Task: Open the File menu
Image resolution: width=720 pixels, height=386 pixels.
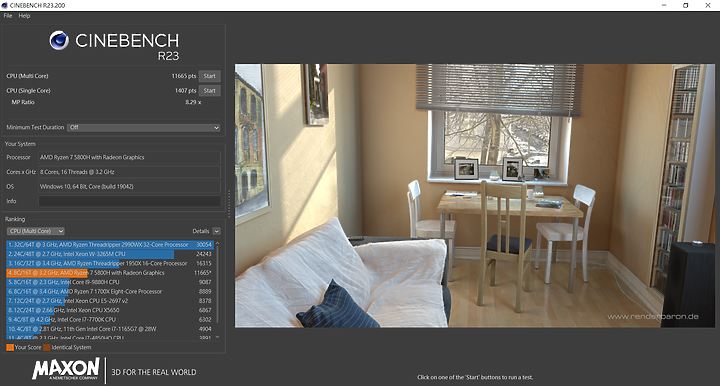Action: (8, 16)
